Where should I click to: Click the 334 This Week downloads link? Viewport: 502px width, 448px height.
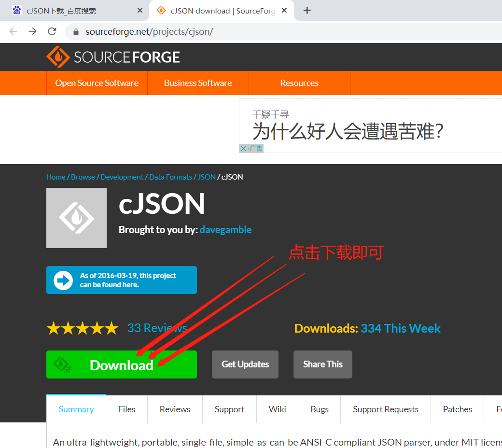pyautogui.click(x=401, y=329)
